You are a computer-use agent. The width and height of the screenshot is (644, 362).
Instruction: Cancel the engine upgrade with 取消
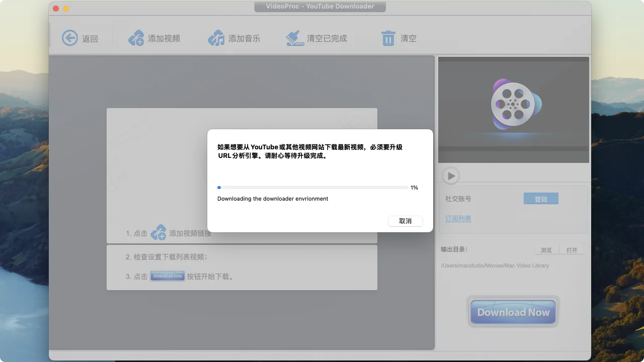tap(406, 221)
